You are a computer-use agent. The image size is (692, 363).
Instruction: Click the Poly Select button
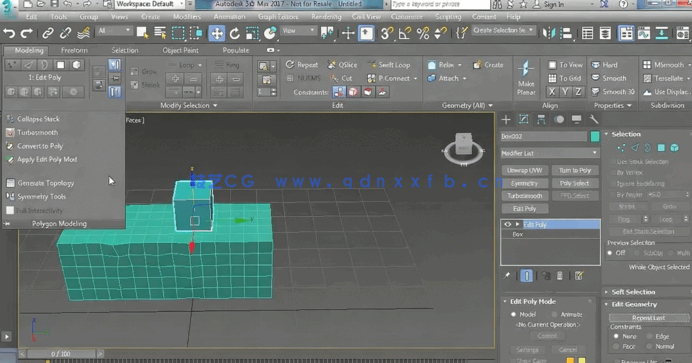coord(575,183)
